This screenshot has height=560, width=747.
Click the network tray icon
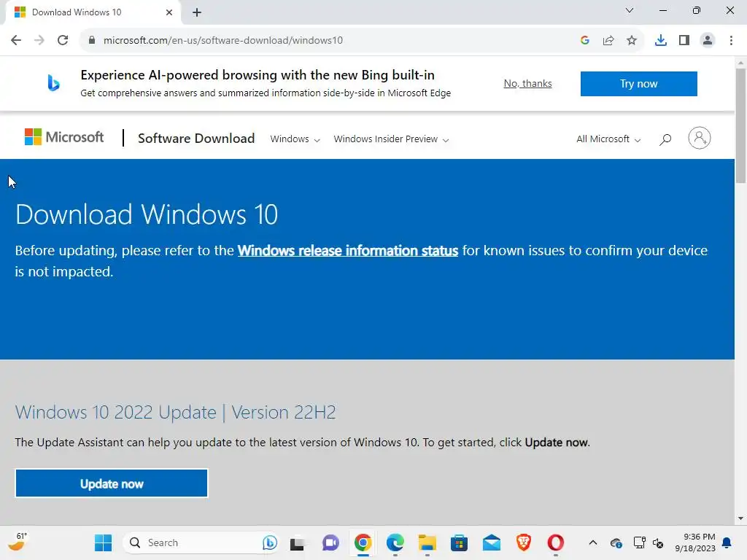[639, 542]
